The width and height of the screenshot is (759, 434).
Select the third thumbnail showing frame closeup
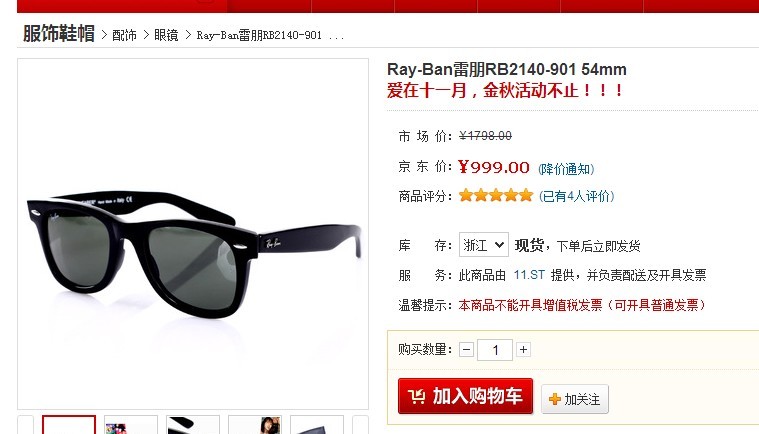tap(193, 425)
